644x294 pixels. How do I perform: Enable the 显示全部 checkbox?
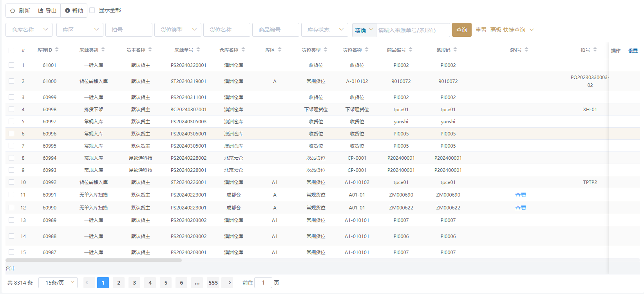pyautogui.click(x=92, y=10)
